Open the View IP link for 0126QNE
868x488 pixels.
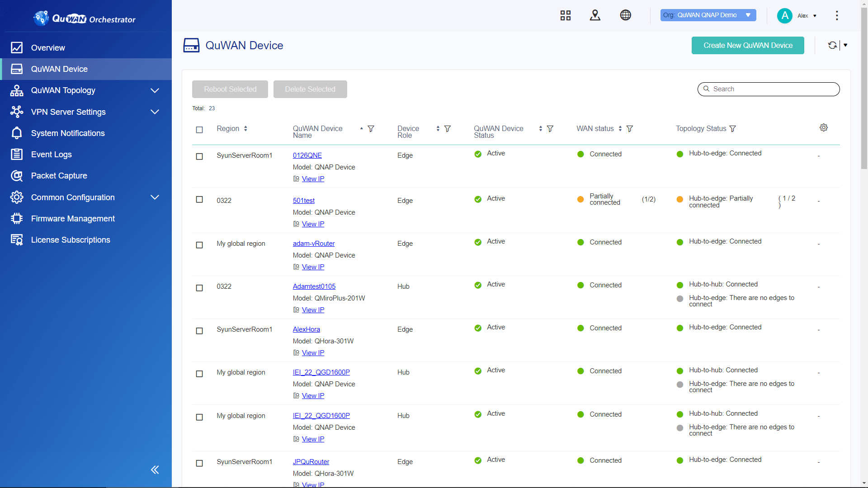[x=312, y=178]
